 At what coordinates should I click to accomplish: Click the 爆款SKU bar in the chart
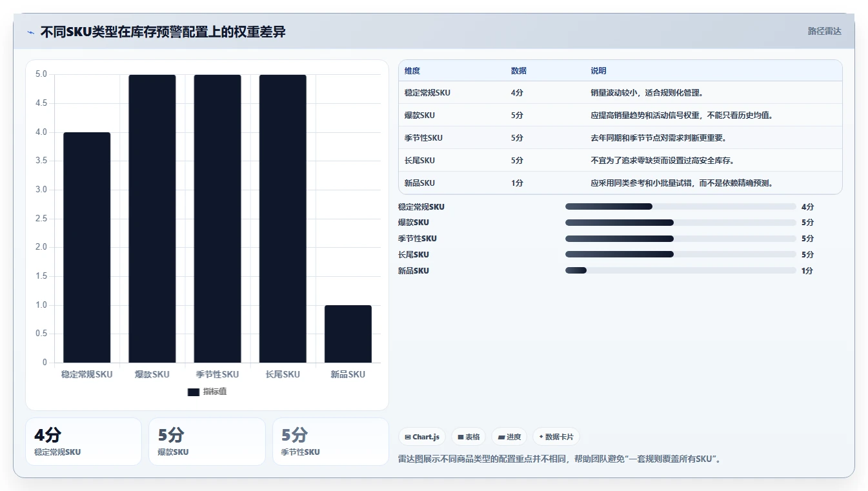152,219
